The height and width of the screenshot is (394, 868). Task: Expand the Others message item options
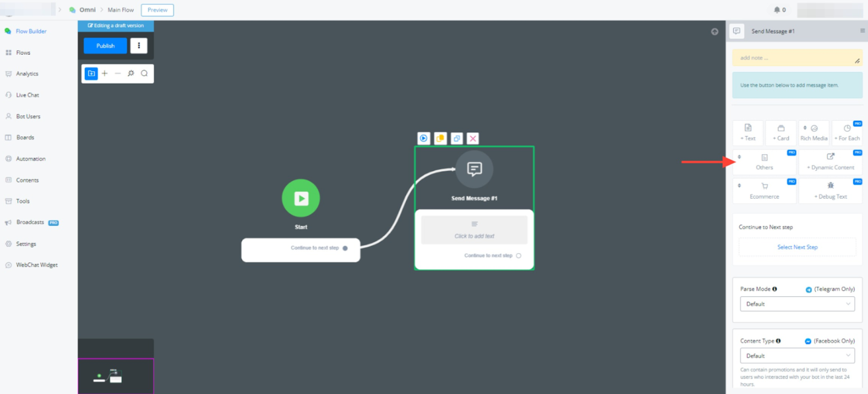pyautogui.click(x=764, y=162)
